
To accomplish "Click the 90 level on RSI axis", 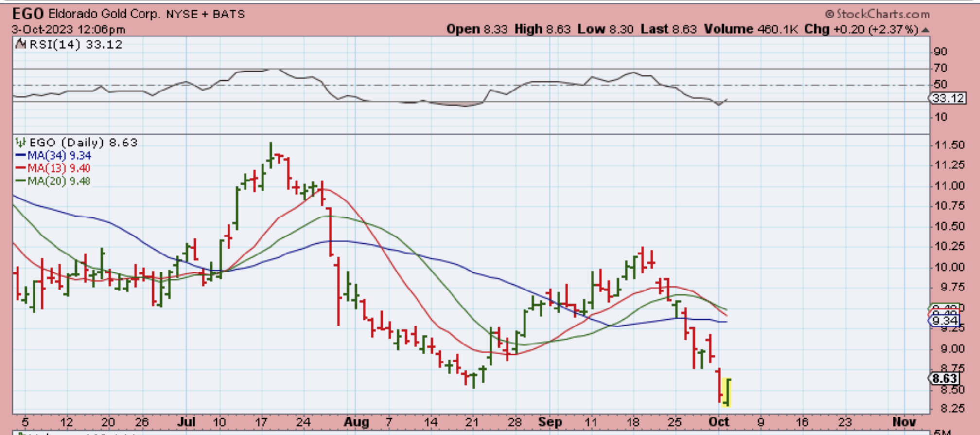I will (941, 52).
